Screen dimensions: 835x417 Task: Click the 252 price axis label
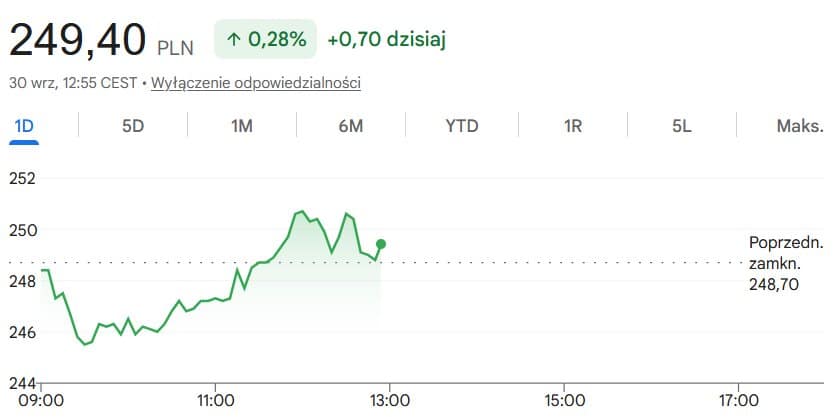point(22,178)
